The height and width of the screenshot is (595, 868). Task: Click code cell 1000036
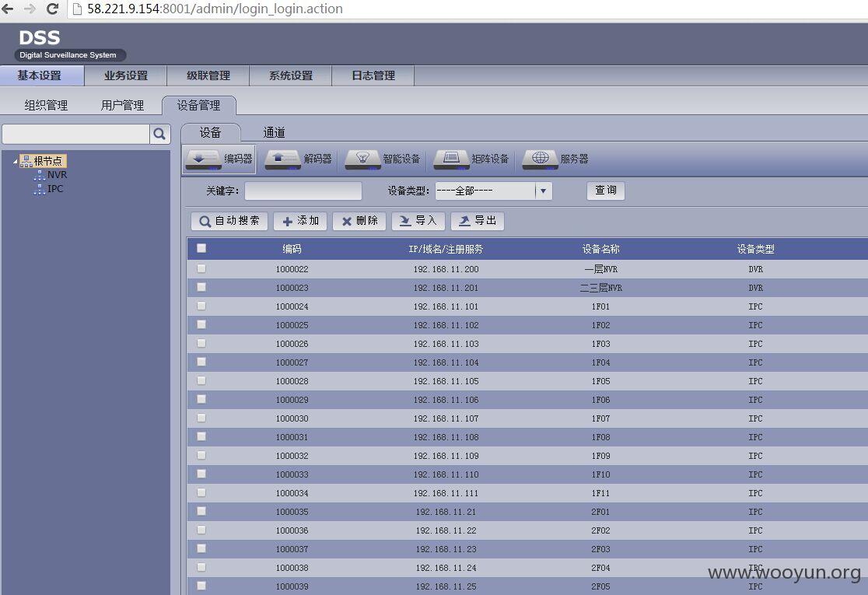pyautogui.click(x=292, y=530)
